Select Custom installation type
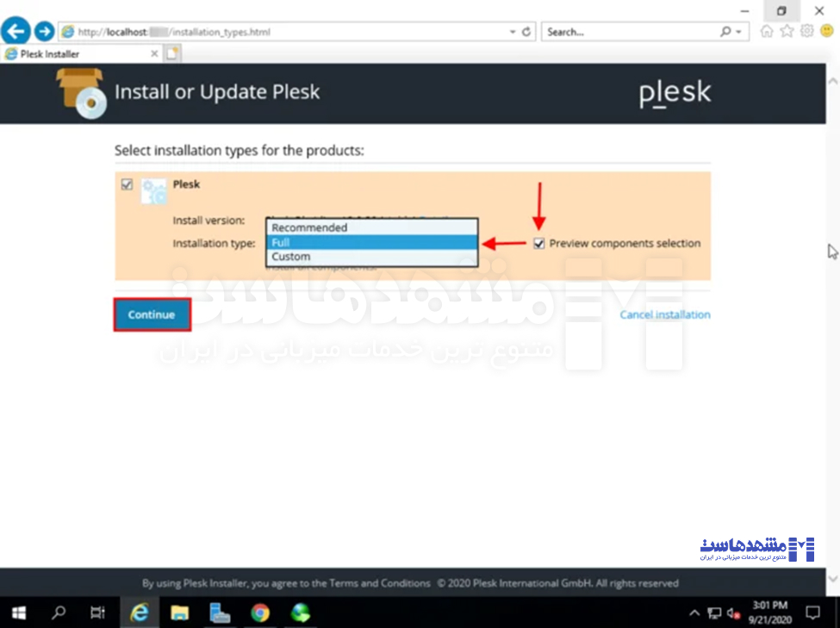Viewport: 840px width, 628px height. click(372, 257)
